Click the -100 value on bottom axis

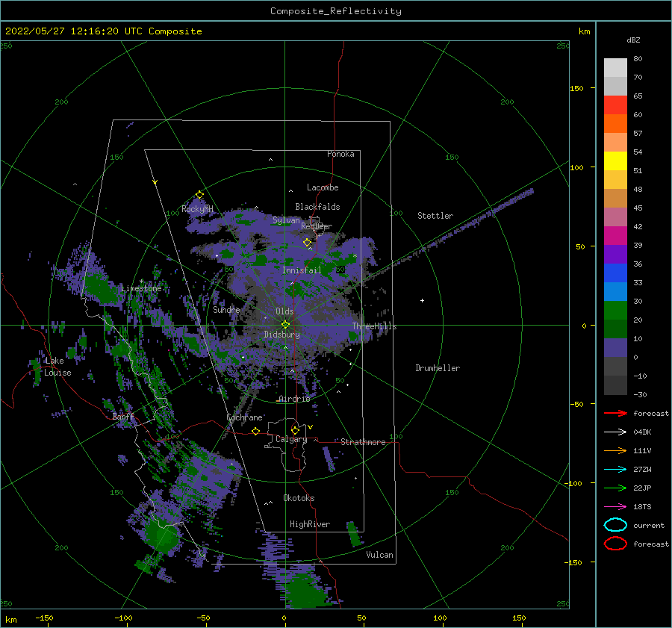pos(123,618)
